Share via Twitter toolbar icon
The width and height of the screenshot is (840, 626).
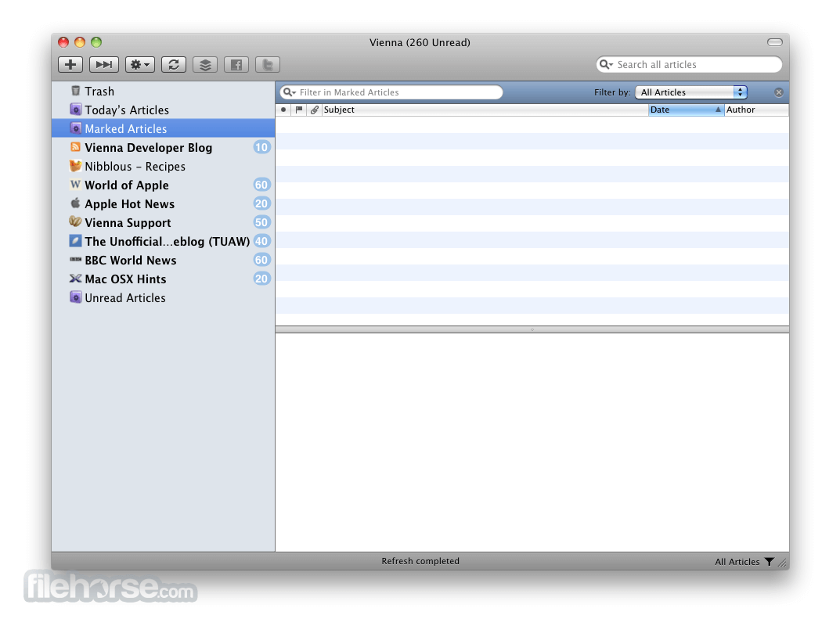[x=268, y=65]
